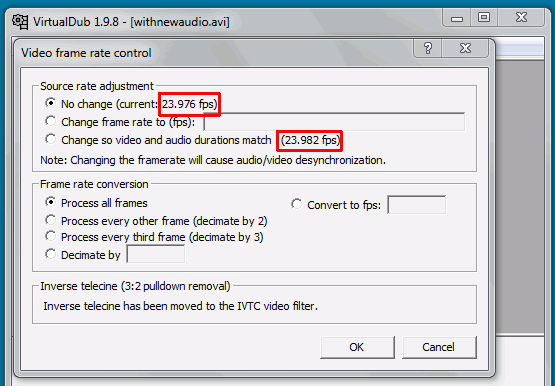Click the desynchronization note text
The width and height of the screenshot is (555, 386).
[213, 160]
